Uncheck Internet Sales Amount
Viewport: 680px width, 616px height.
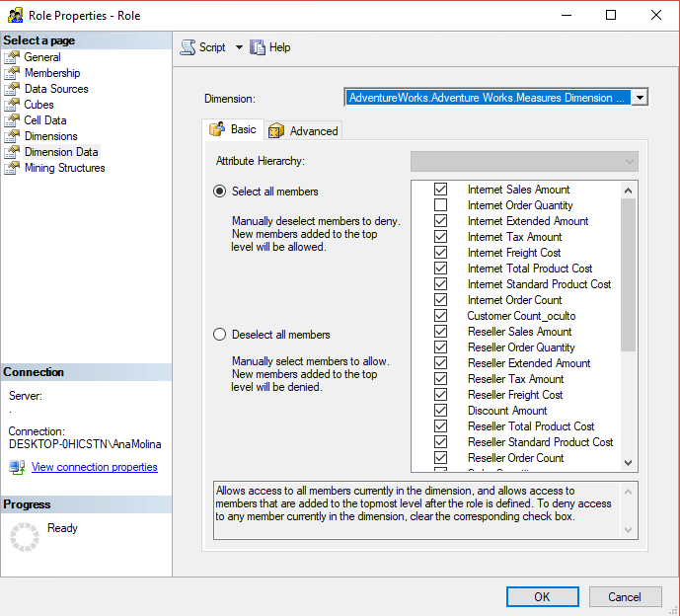[x=440, y=190]
